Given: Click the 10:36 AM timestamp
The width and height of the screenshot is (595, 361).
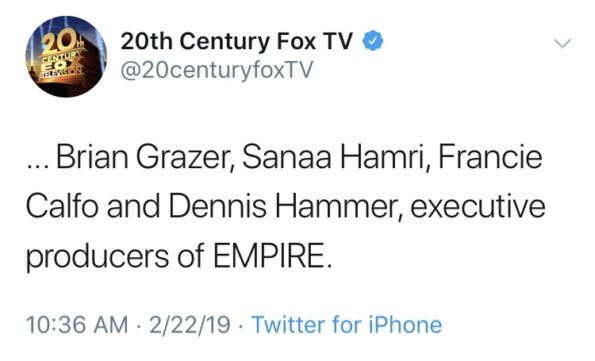Looking at the screenshot, I should click(x=77, y=325).
